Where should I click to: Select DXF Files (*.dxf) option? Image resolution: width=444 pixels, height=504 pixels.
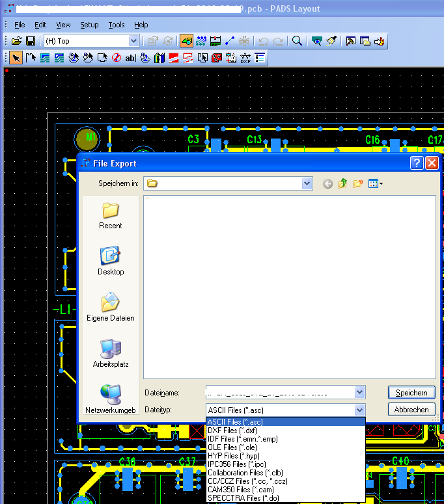click(x=286, y=431)
